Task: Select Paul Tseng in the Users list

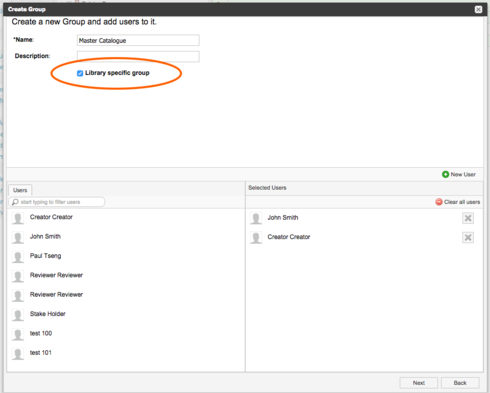Action: [x=126, y=257]
